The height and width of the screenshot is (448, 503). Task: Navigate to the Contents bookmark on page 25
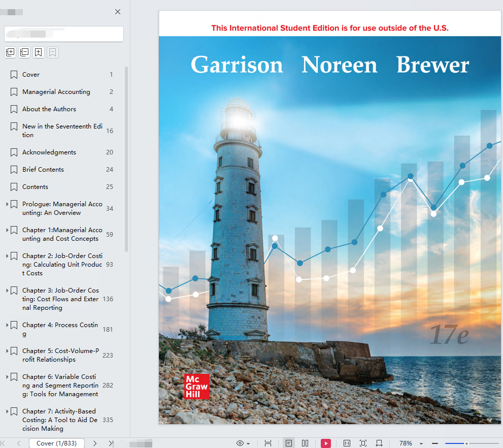35,187
